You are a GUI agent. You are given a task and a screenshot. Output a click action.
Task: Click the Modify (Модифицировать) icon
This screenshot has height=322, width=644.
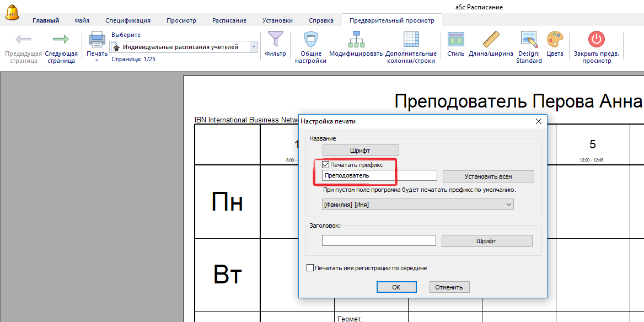(x=356, y=40)
